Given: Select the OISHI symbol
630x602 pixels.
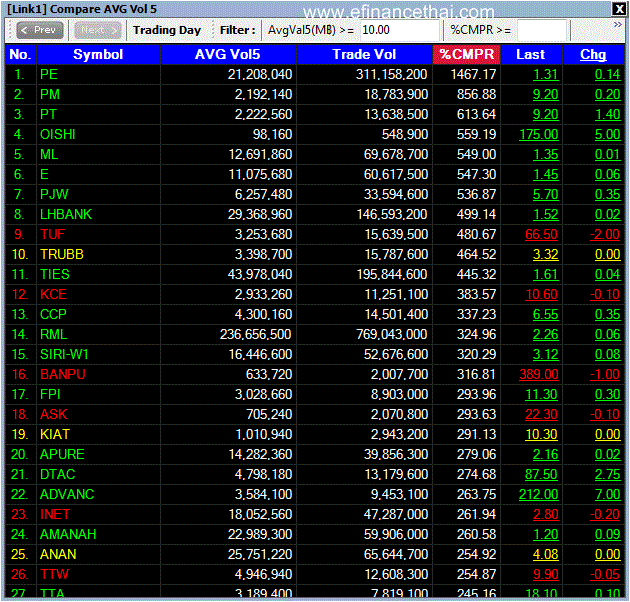Looking at the screenshot, I should (57, 134).
